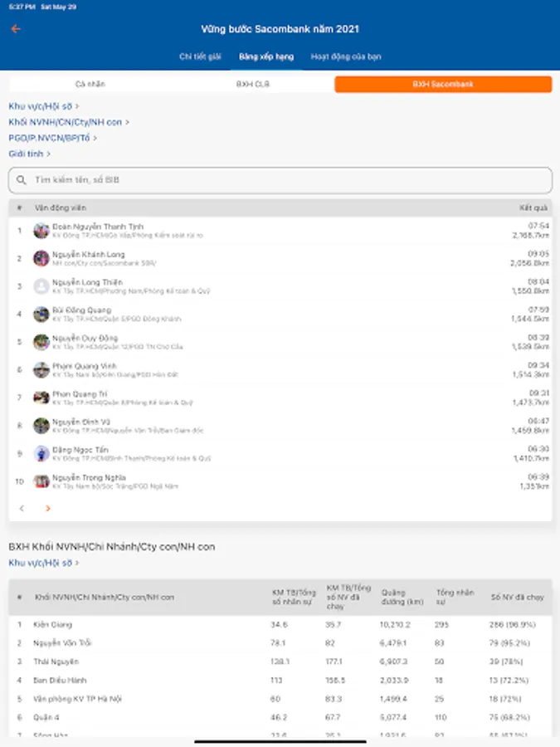
Task: Expand the Khu vực/Hội sở filter
Action: coord(44,106)
